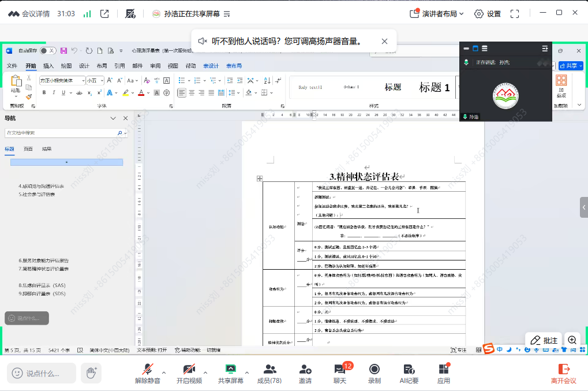Select the Paste (粘贴) icon

click(16, 81)
